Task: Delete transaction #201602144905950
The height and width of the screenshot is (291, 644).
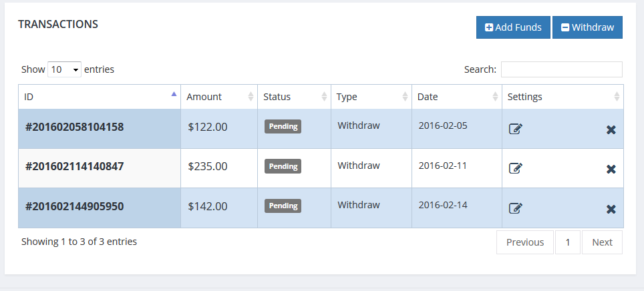Action: pos(611,210)
